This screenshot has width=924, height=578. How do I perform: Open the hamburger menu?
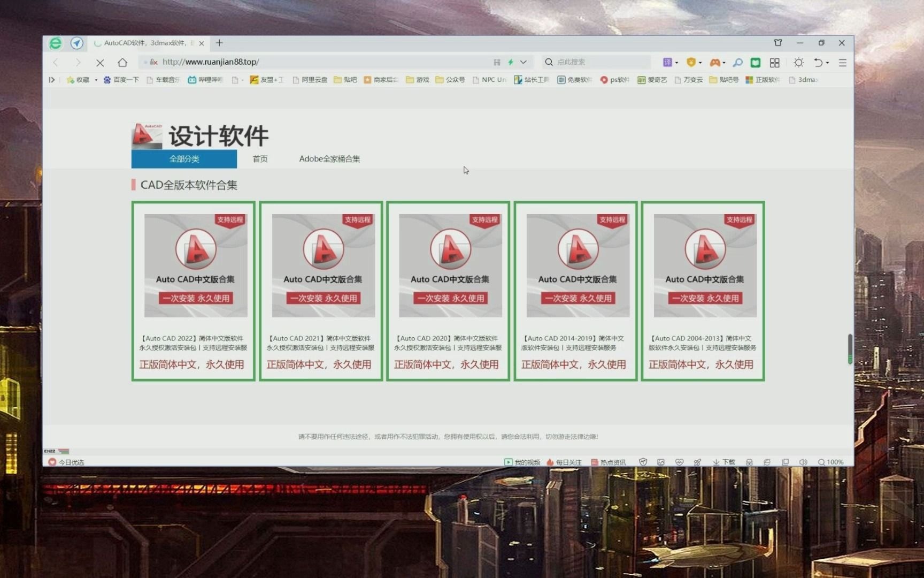tap(842, 62)
